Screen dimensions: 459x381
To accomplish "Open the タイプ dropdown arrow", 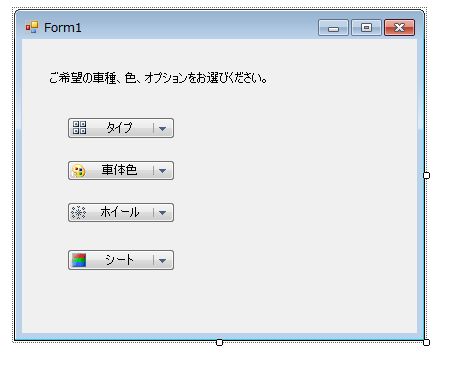I will [162, 128].
